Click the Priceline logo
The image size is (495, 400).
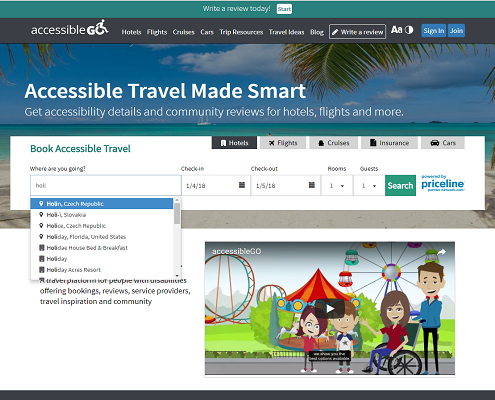(x=443, y=183)
